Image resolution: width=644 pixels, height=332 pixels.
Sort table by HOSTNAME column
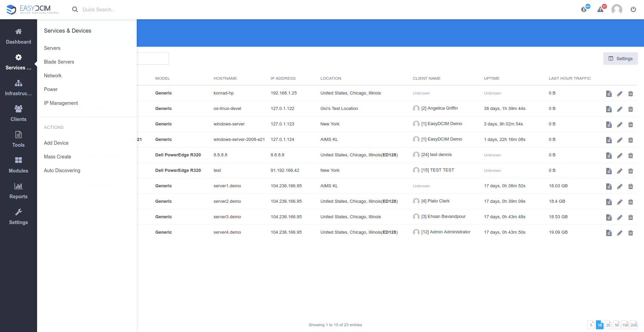[x=225, y=78]
